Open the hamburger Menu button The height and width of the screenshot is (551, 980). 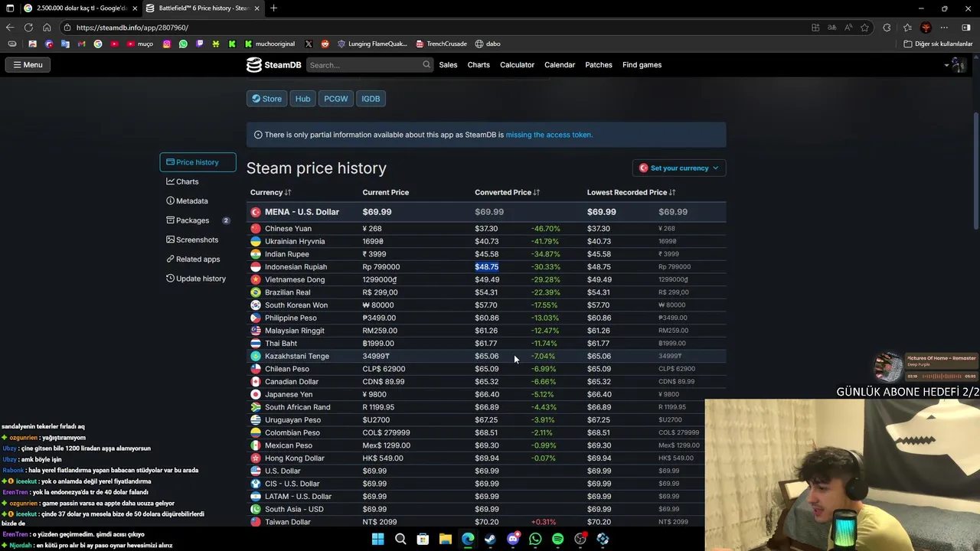click(28, 65)
